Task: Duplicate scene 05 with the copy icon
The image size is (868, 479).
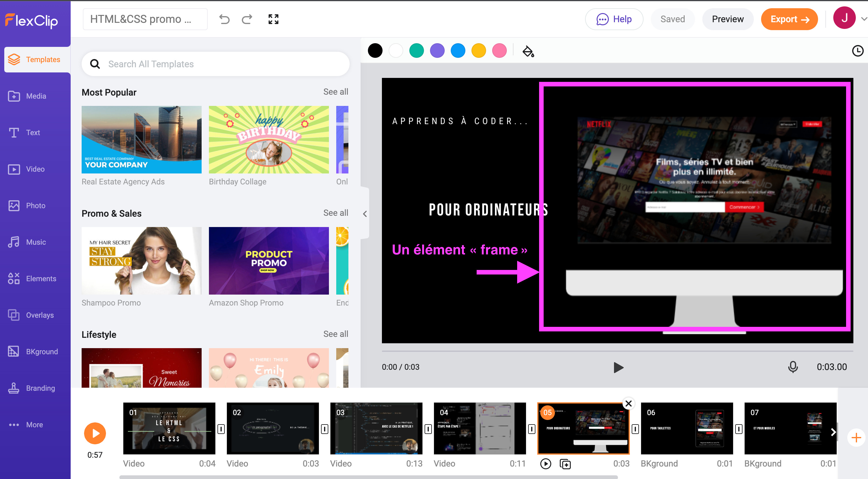Action: tap(565, 464)
